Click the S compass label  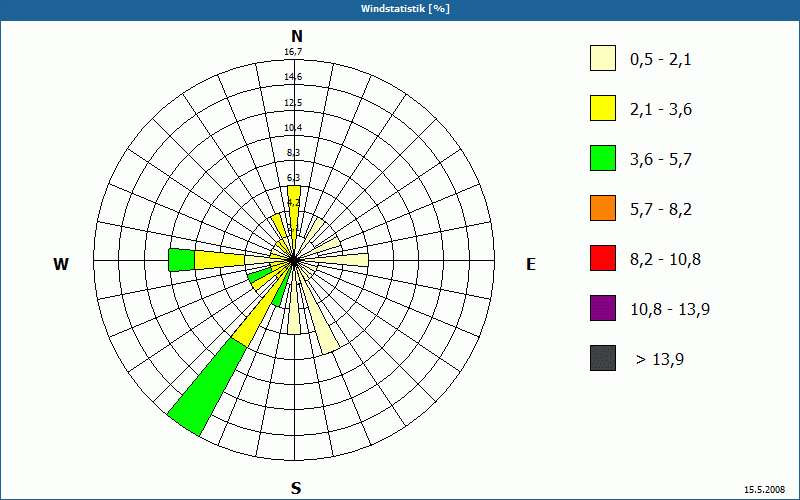coord(296,489)
